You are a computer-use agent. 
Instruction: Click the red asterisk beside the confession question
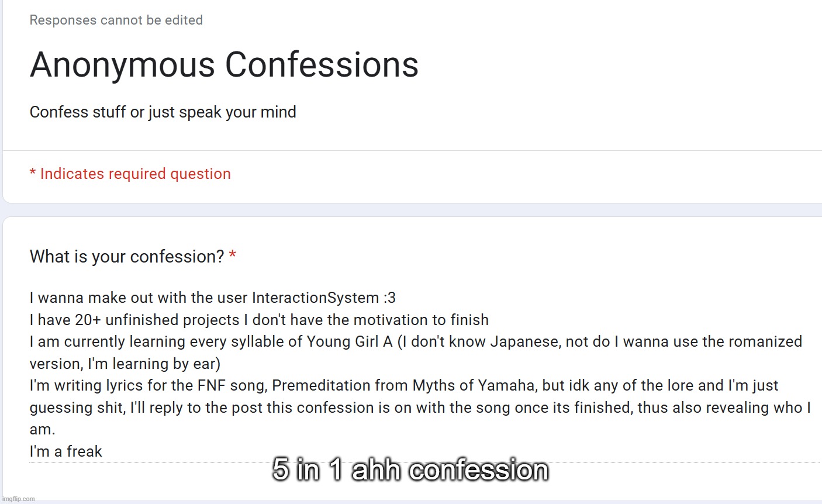point(233,256)
